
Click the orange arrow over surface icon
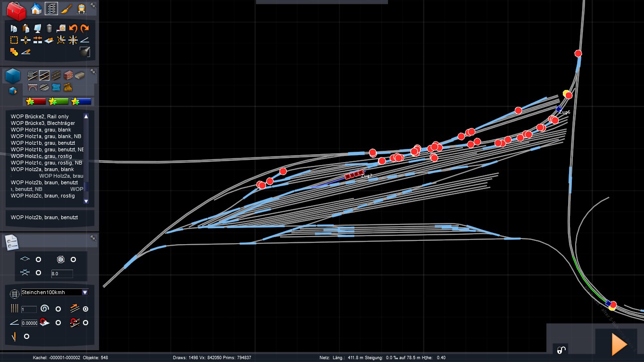pyautogui.click(x=49, y=40)
